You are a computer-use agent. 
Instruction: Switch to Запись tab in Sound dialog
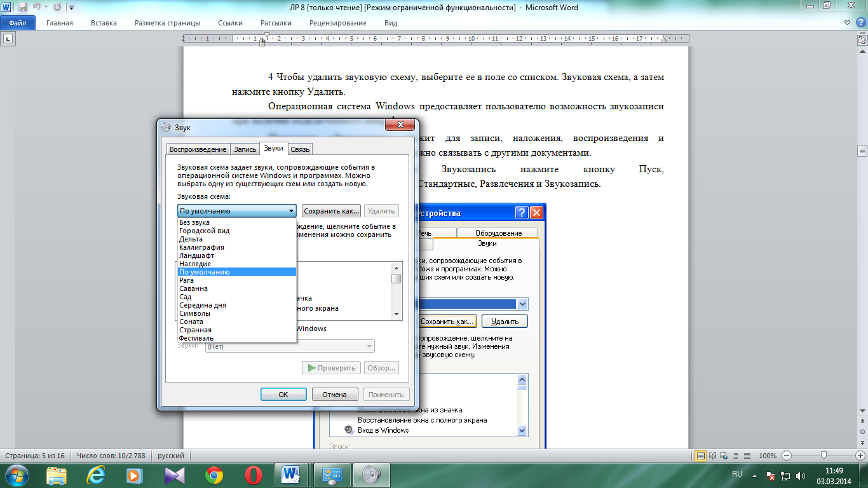pos(245,149)
